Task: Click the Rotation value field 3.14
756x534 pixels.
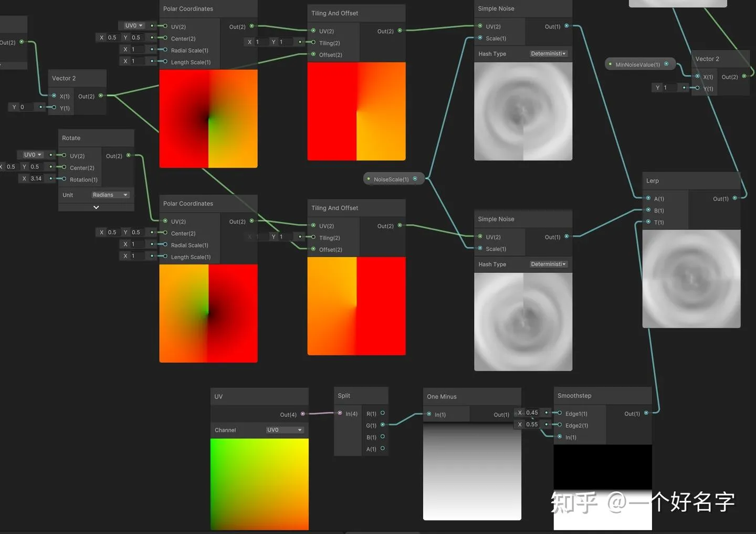Action: point(36,179)
